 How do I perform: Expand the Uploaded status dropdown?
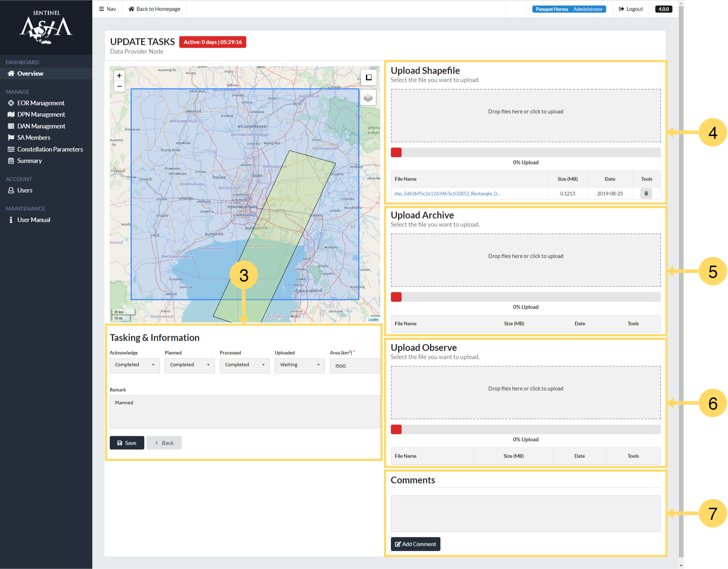[x=300, y=365]
